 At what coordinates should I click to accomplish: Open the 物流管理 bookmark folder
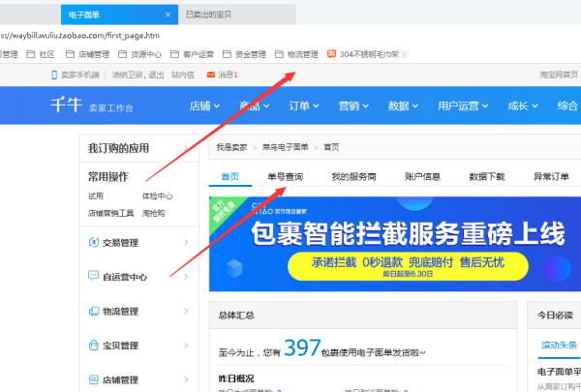[x=296, y=54]
